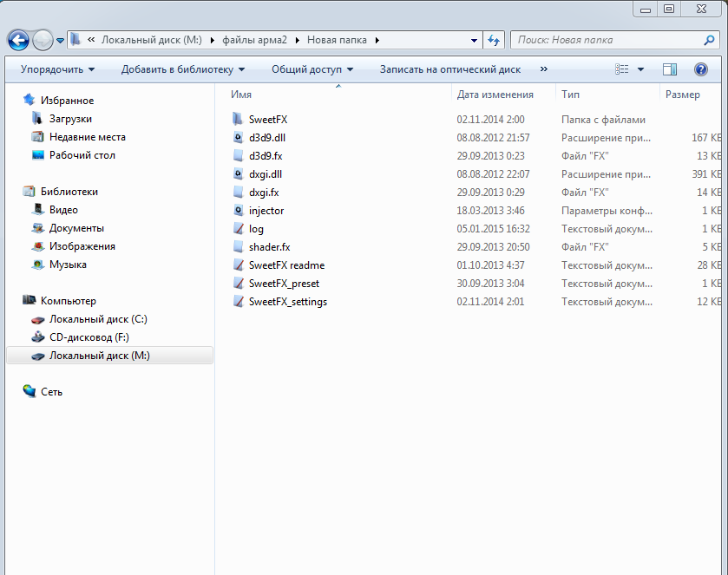
Task: Select Сеть in navigation pane
Action: [x=51, y=392]
